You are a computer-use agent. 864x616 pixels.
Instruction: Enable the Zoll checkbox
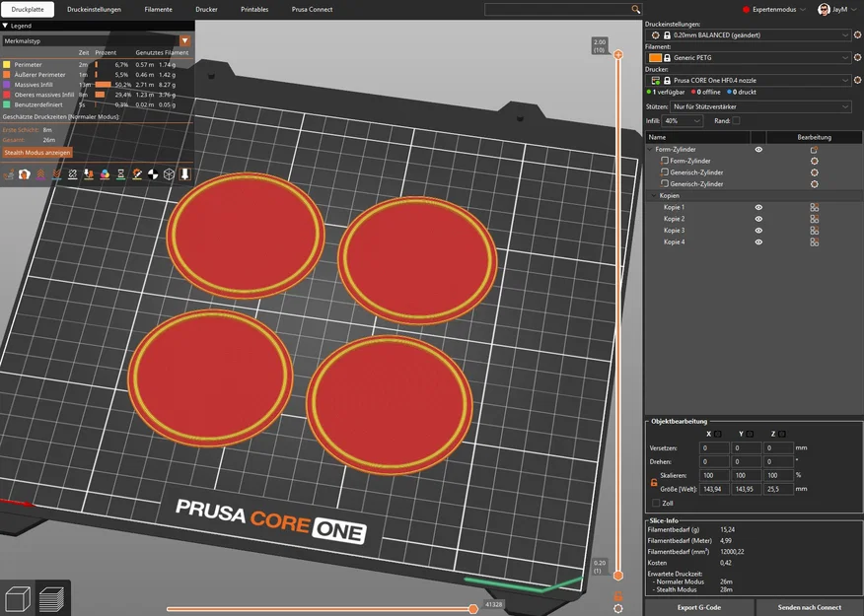click(x=656, y=504)
